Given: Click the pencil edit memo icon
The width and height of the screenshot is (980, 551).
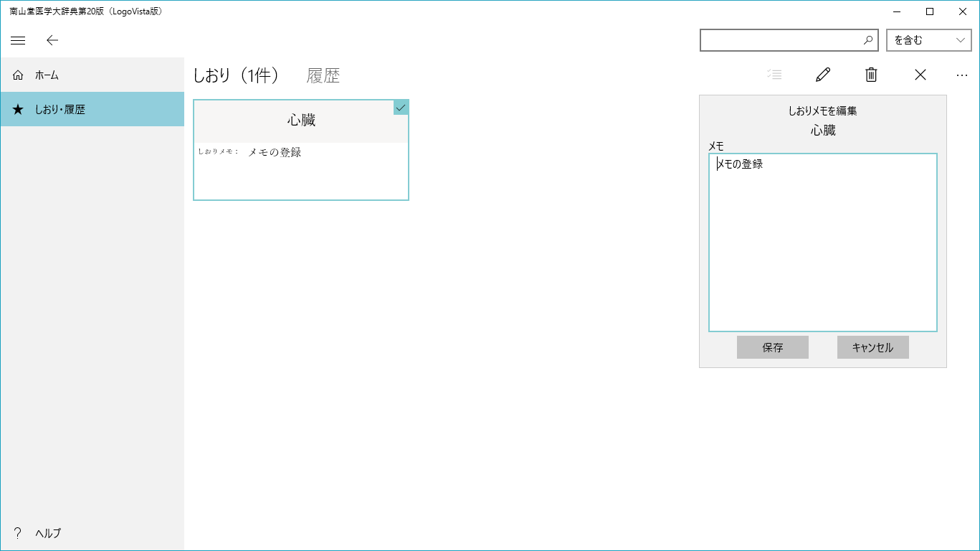Looking at the screenshot, I should click(823, 75).
